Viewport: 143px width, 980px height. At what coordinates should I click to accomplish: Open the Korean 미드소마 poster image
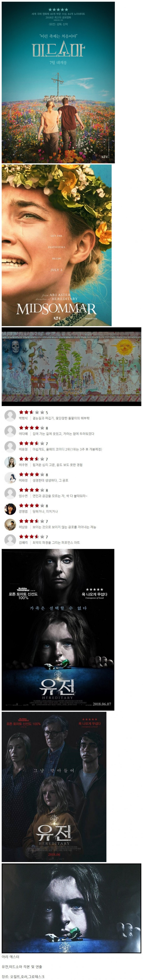[x=58, y=83]
